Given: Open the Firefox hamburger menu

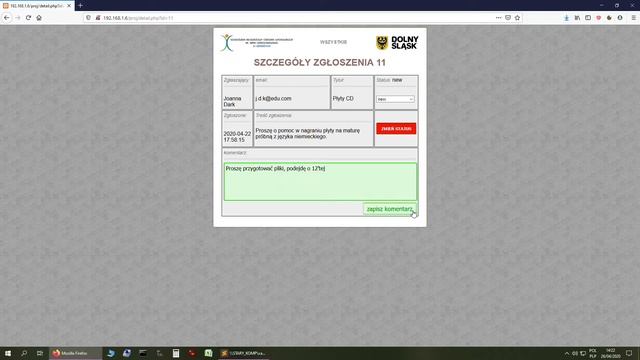Looking at the screenshot, I should (x=633, y=18).
